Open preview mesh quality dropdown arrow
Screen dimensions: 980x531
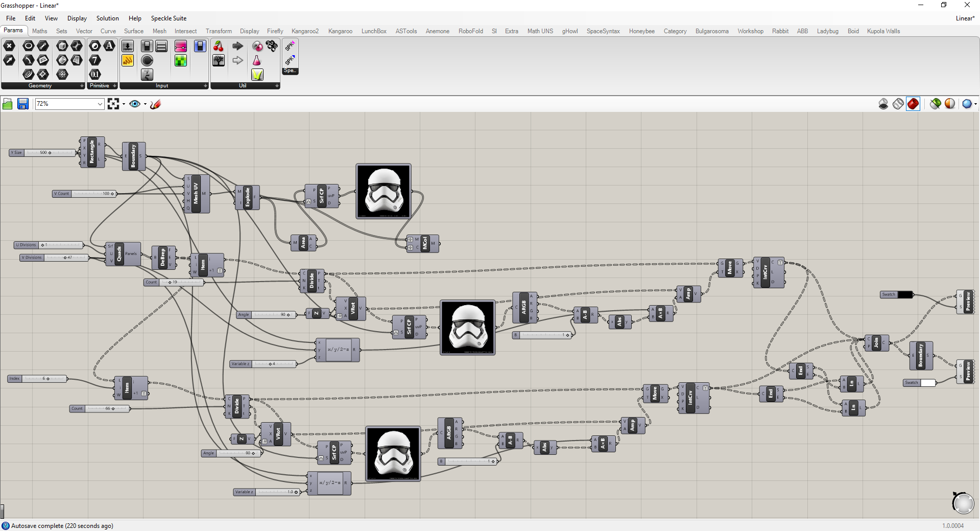click(x=975, y=104)
